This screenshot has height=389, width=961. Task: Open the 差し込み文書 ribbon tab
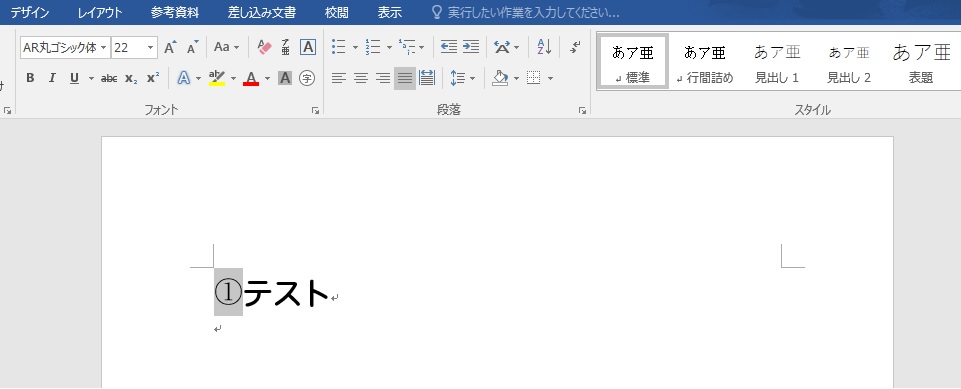(262, 12)
